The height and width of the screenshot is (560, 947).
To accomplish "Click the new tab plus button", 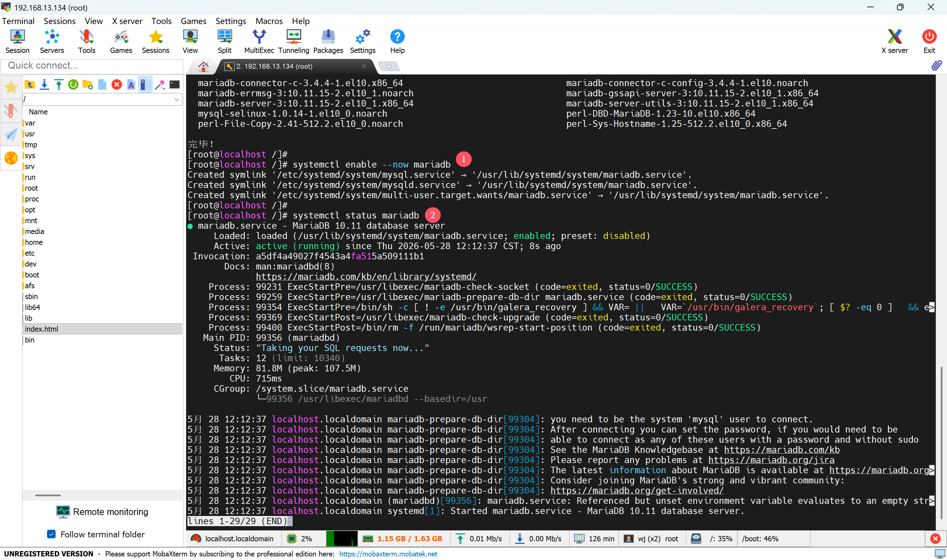I will (389, 66).
